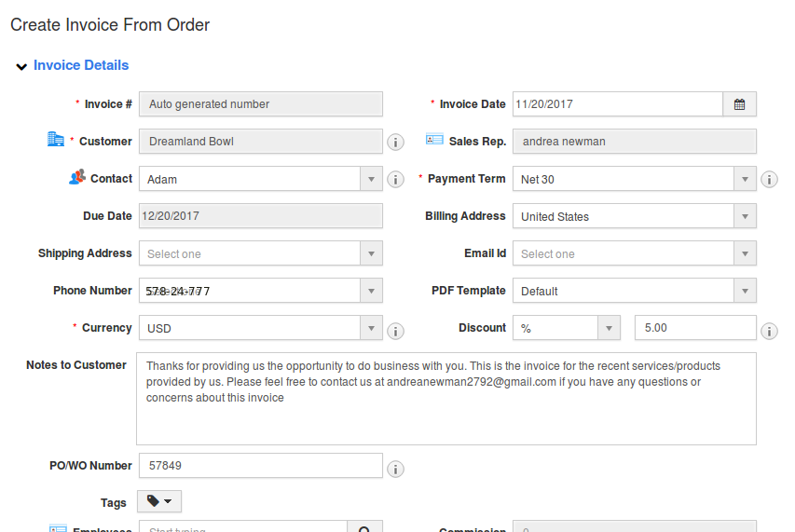This screenshot has width=795, height=532.
Task: Click the Create Invoice From Order title
Action: pos(110,25)
